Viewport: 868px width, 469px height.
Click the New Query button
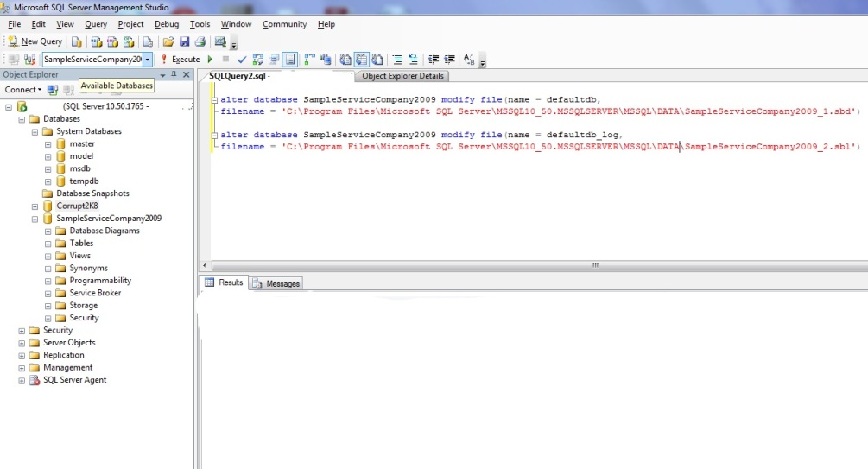35,41
